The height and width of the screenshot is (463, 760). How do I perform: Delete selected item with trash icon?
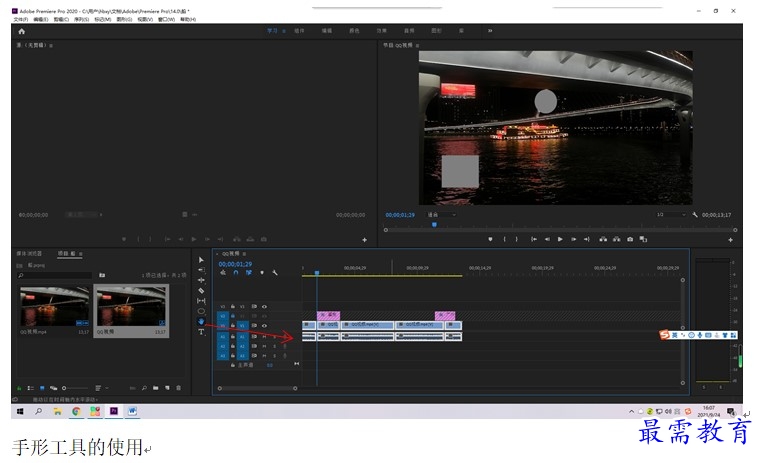click(x=178, y=388)
